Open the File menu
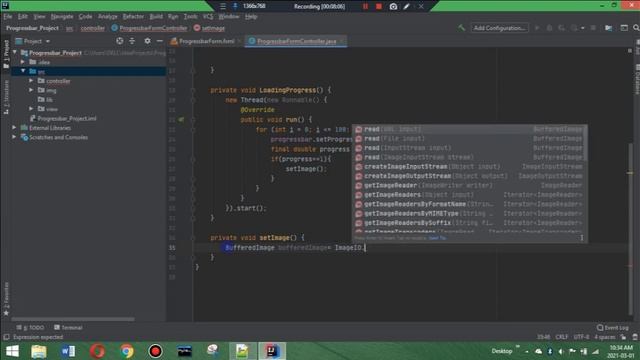This screenshot has width=640, height=360. [x=8, y=17]
